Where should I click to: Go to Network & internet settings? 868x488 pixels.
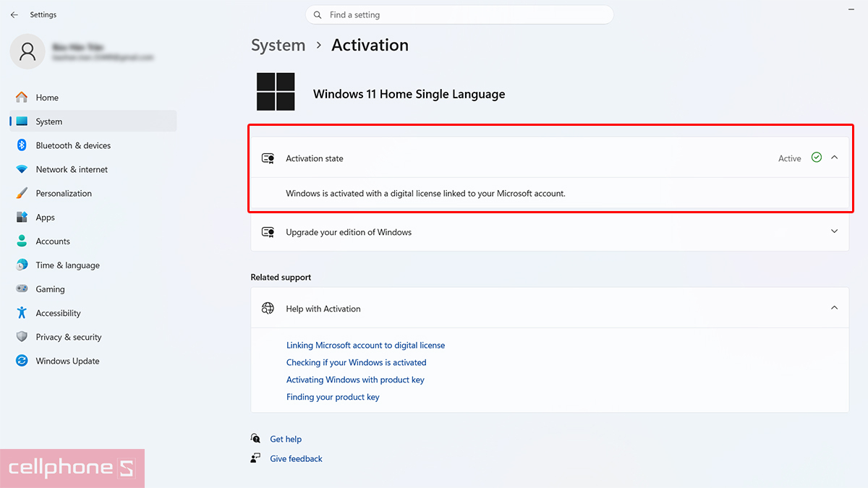(x=93, y=169)
